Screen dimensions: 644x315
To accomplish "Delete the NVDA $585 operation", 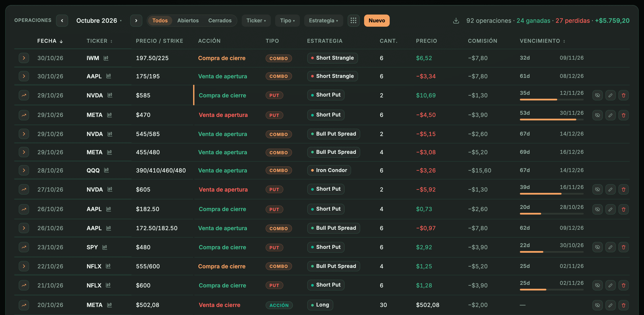I will (624, 95).
